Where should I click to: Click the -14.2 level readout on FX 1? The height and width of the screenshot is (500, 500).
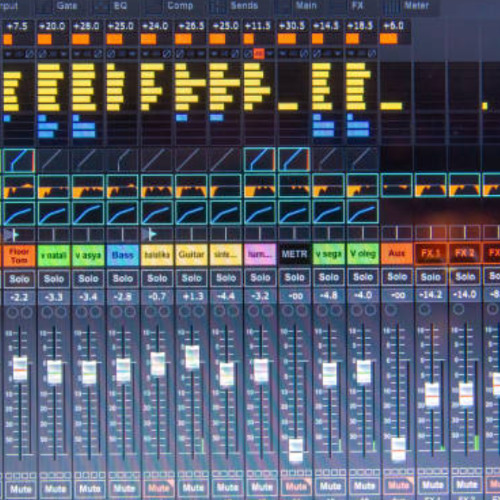click(x=431, y=295)
